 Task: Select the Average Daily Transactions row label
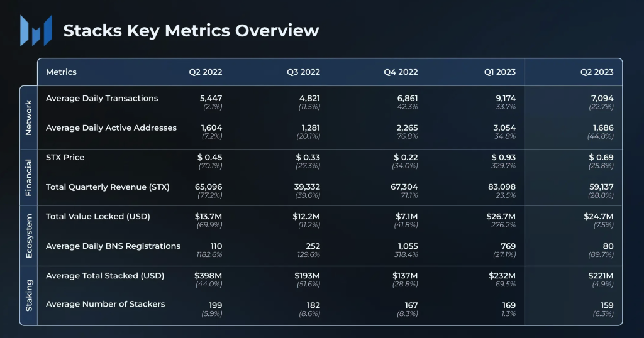point(102,99)
